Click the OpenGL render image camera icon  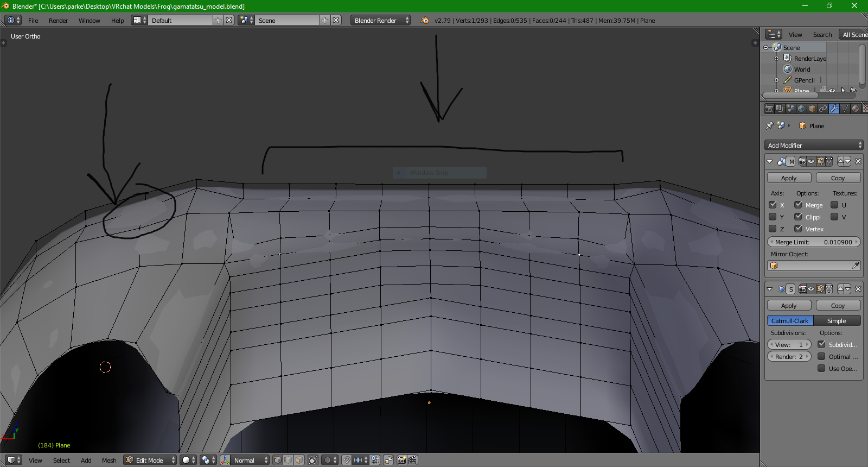point(401,460)
